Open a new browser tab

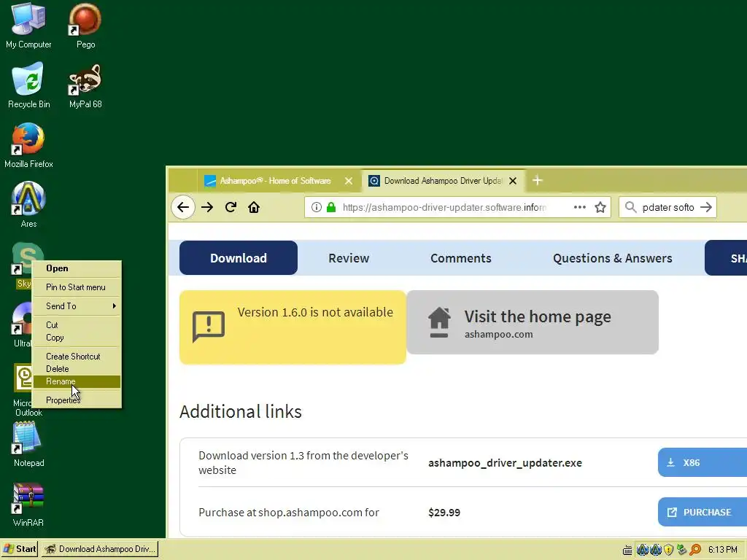538,181
